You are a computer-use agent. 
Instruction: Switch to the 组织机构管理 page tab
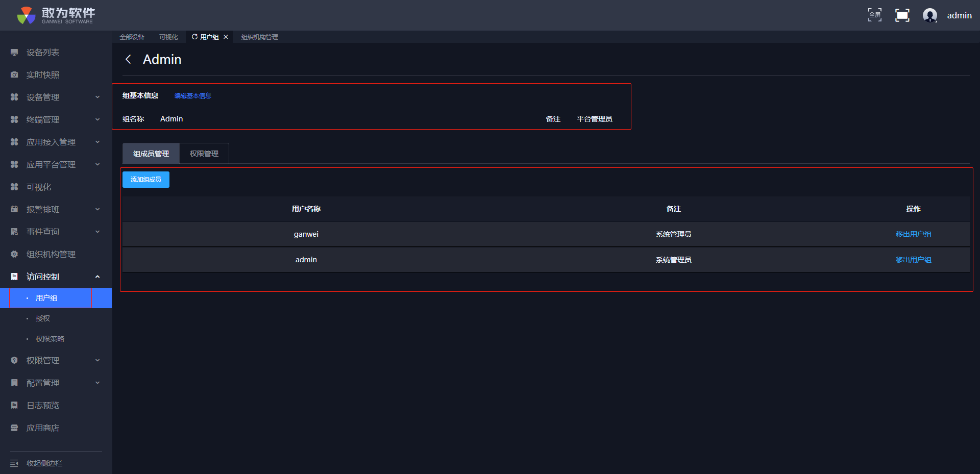260,37
